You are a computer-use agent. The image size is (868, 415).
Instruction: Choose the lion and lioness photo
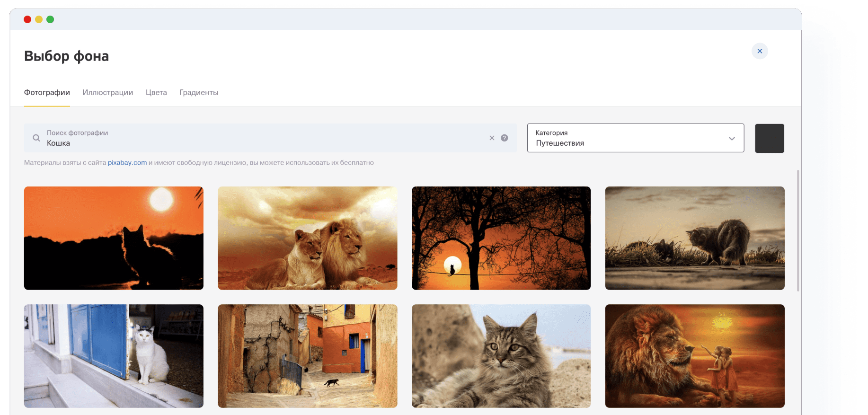click(308, 238)
